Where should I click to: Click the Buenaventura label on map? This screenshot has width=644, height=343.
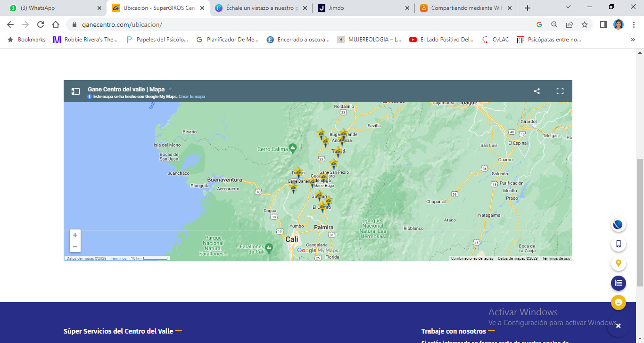click(x=224, y=180)
